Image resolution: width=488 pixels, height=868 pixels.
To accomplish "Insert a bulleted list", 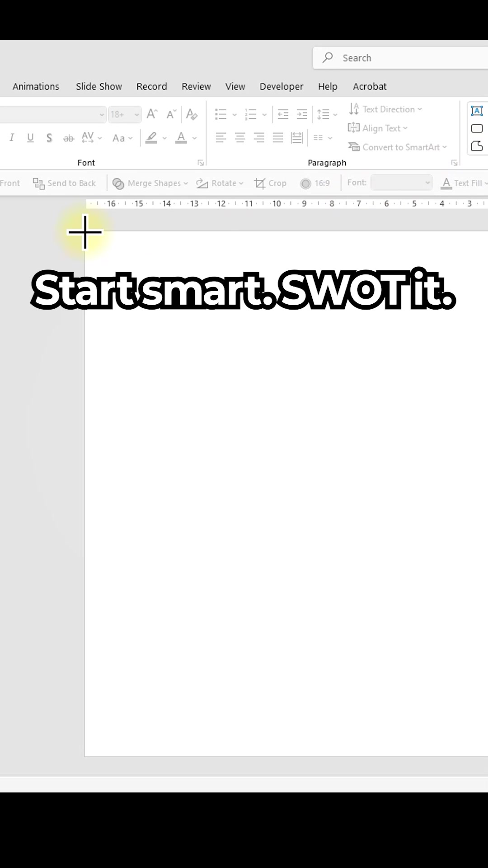I will tap(221, 114).
